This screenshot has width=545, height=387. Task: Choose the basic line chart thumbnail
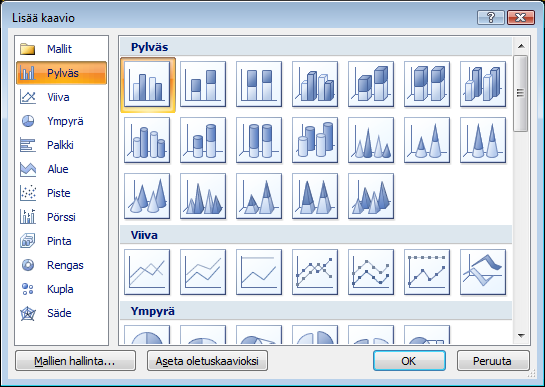(x=147, y=272)
